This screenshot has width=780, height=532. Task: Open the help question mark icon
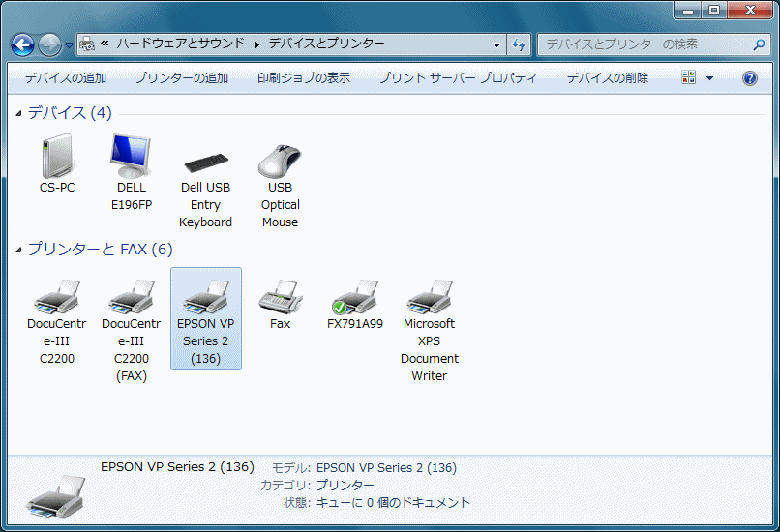click(x=750, y=78)
